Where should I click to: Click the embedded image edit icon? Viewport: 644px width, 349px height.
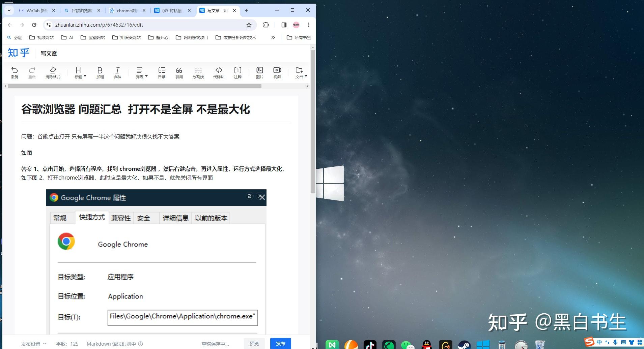250,196
